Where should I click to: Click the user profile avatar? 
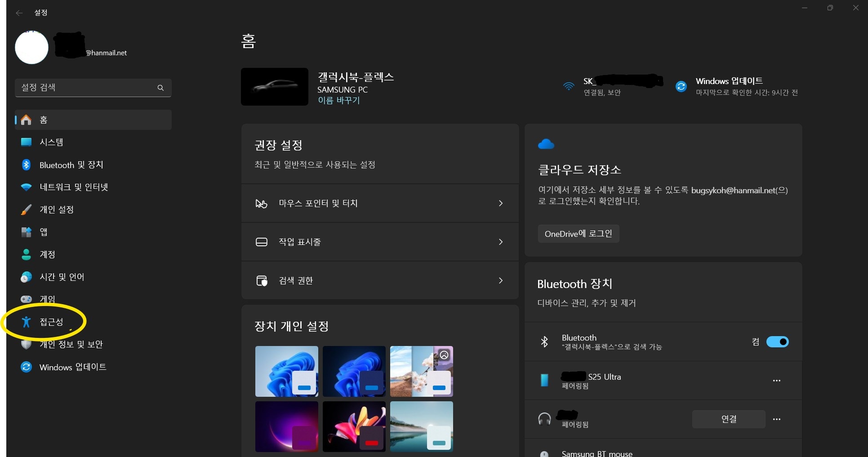click(32, 47)
